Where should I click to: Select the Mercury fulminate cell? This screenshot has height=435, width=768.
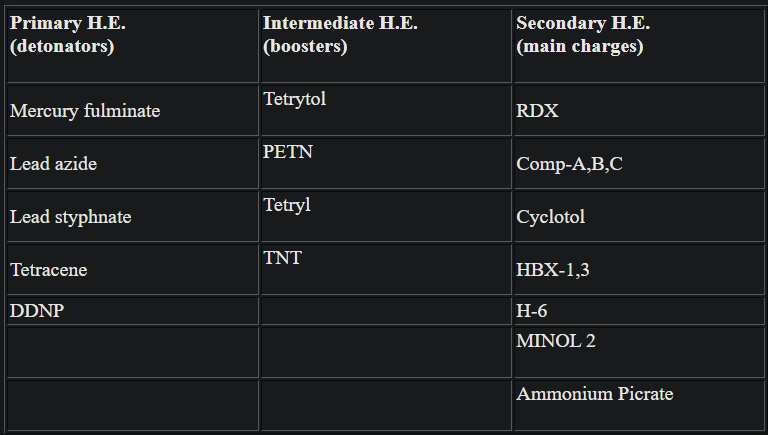[x=84, y=111]
